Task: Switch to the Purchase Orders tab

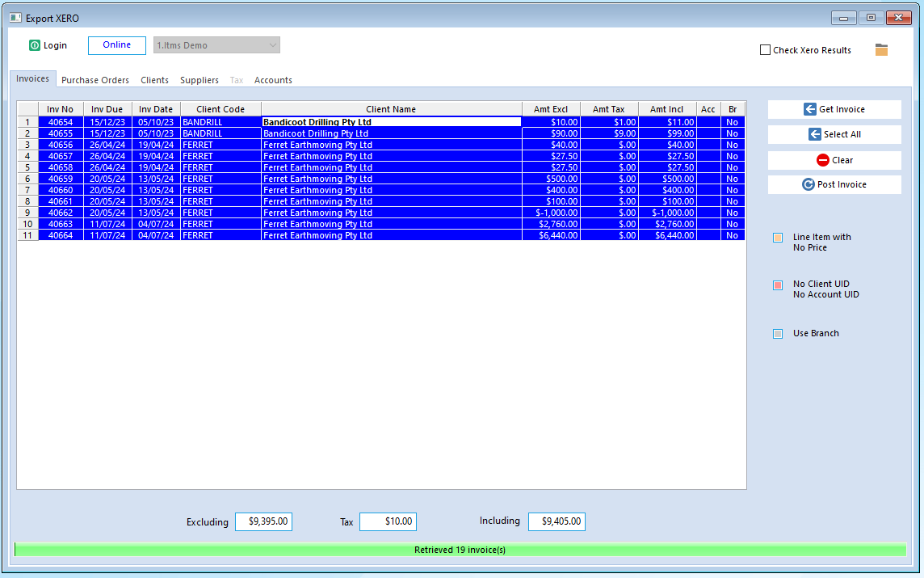Action: point(94,80)
